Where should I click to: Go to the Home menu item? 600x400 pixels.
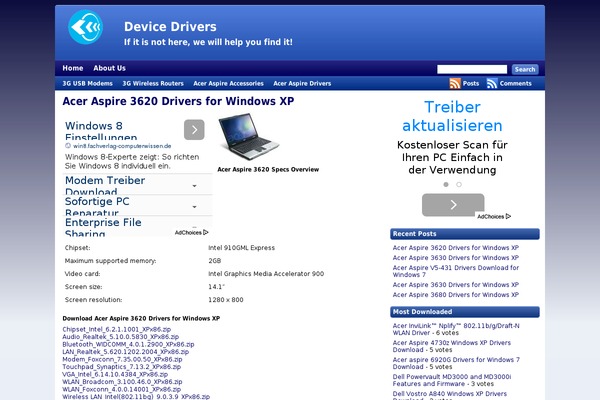(x=73, y=68)
